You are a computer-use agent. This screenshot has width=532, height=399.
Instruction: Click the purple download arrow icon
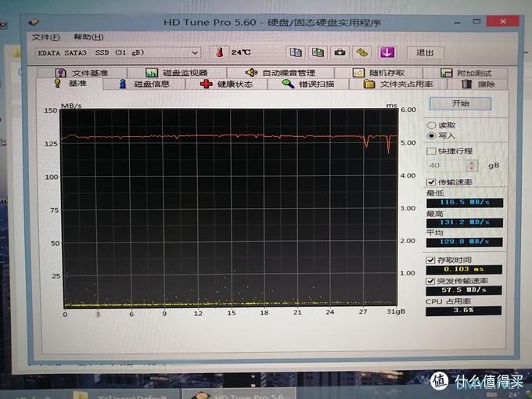387,52
